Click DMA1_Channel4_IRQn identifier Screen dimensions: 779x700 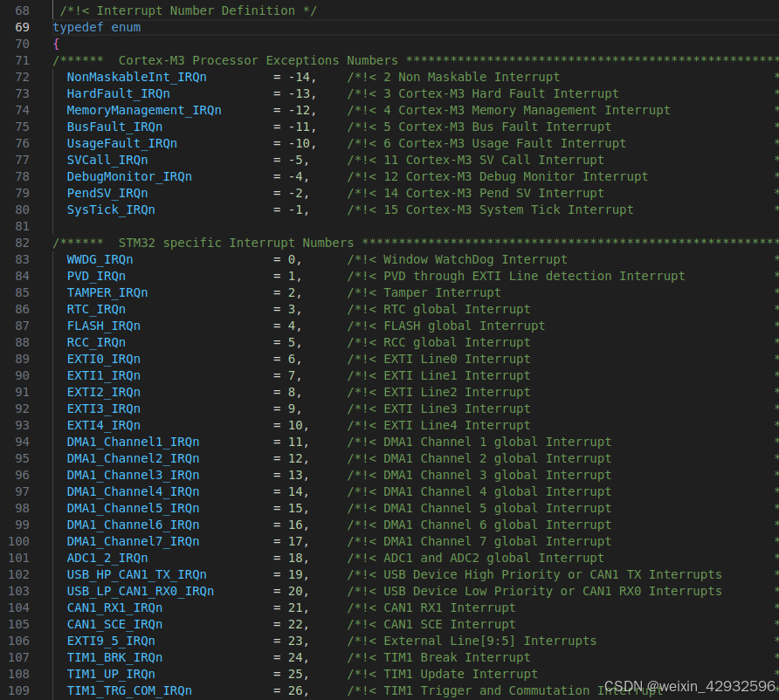click(x=133, y=491)
